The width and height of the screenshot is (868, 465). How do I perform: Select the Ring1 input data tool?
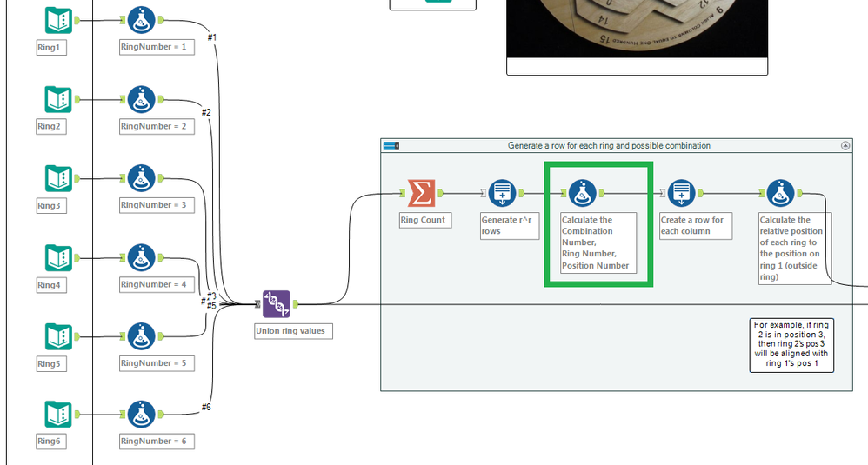click(58, 21)
